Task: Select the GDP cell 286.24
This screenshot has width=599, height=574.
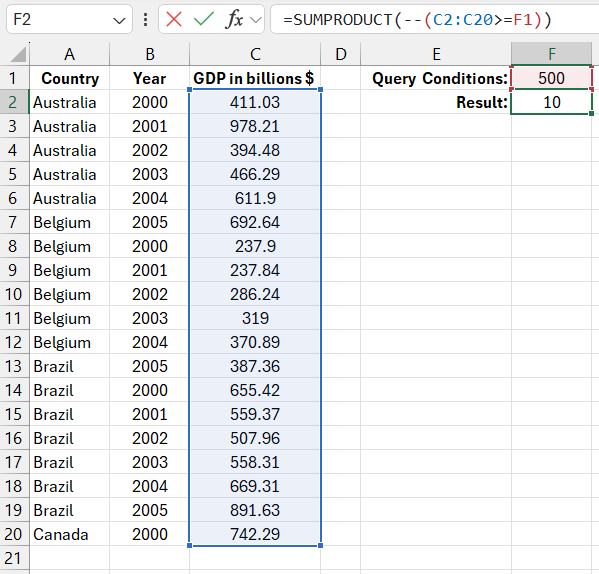Action: [255, 294]
